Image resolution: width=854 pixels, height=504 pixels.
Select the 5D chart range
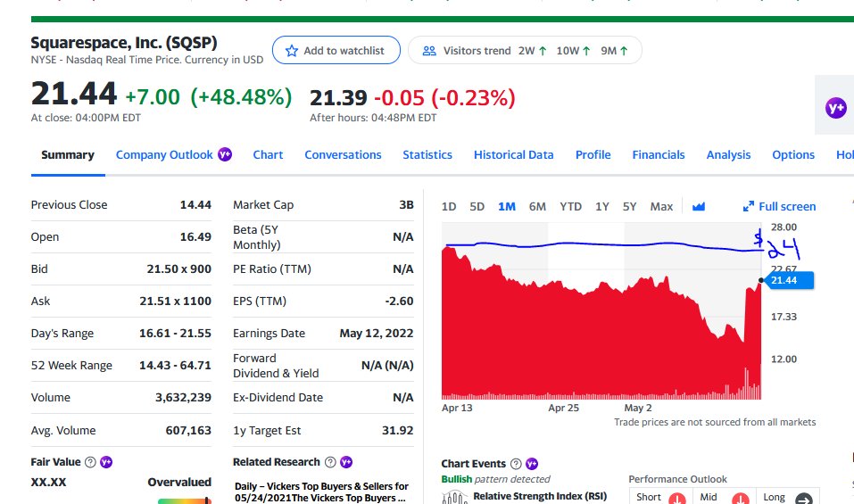tap(477, 207)
